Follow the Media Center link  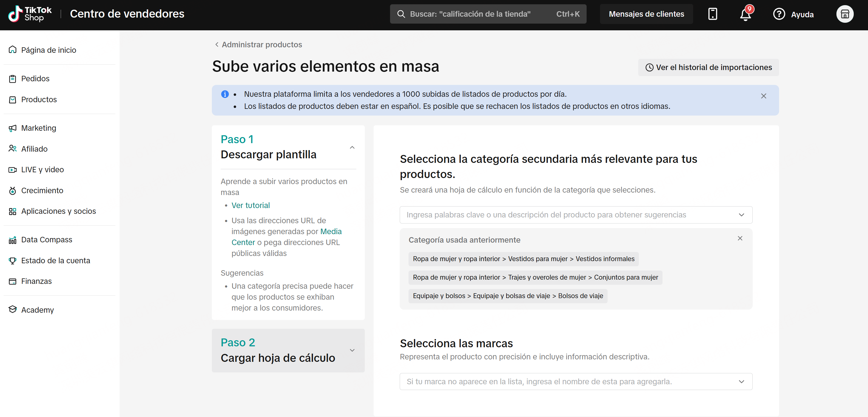coord(331,231)
